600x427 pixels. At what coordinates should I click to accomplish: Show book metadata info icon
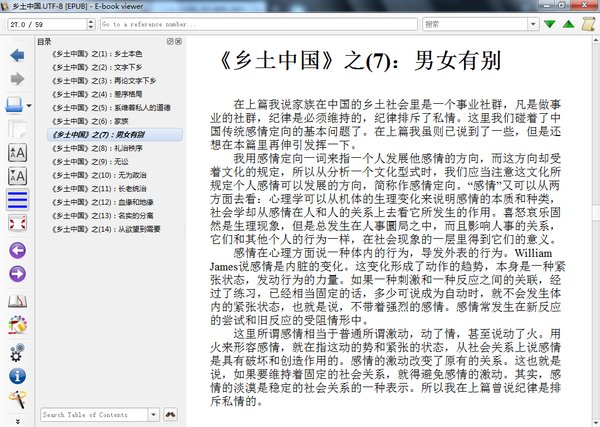pyautogui.click(x=17, y=376)
